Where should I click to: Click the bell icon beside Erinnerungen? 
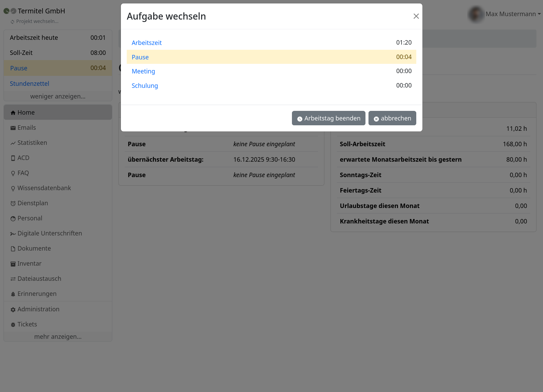tap(13, 294)
